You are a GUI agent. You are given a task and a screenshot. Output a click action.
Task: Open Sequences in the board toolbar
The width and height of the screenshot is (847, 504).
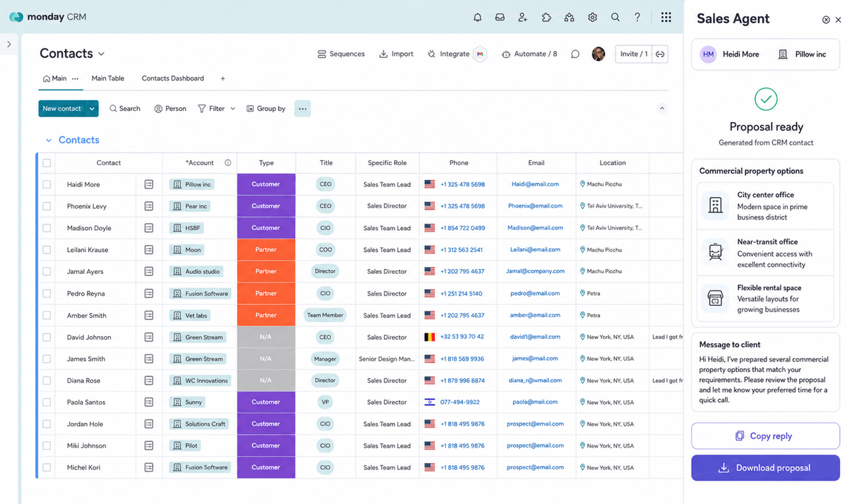coord(341,54)
